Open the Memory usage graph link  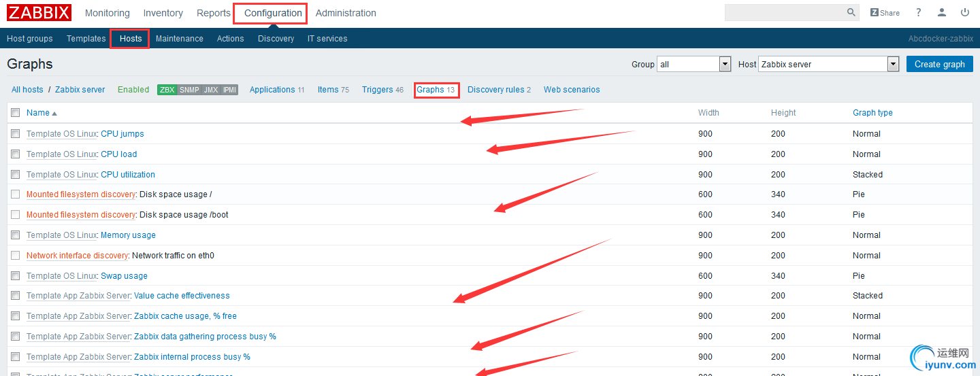point(128,235)
